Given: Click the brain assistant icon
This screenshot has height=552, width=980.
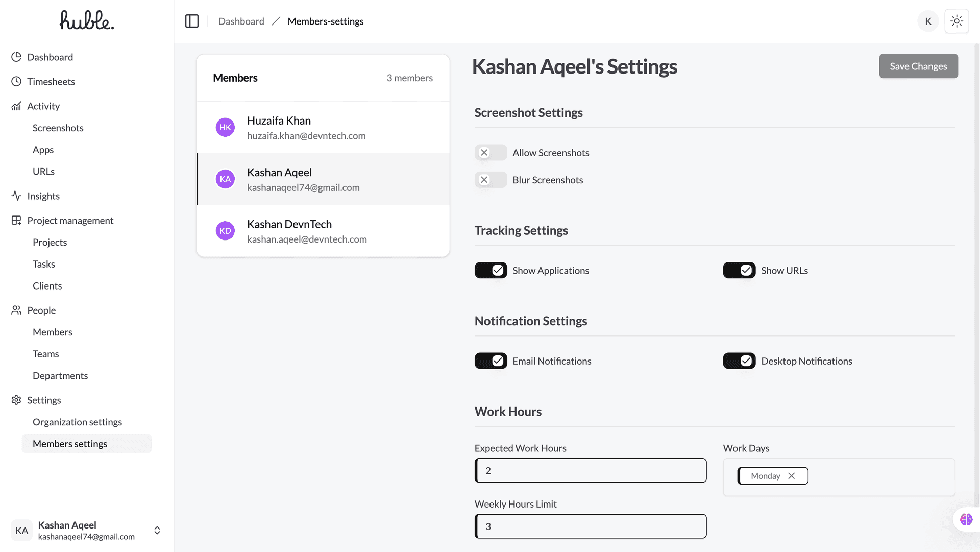Looking at the screenshot, I should (966, 519).
